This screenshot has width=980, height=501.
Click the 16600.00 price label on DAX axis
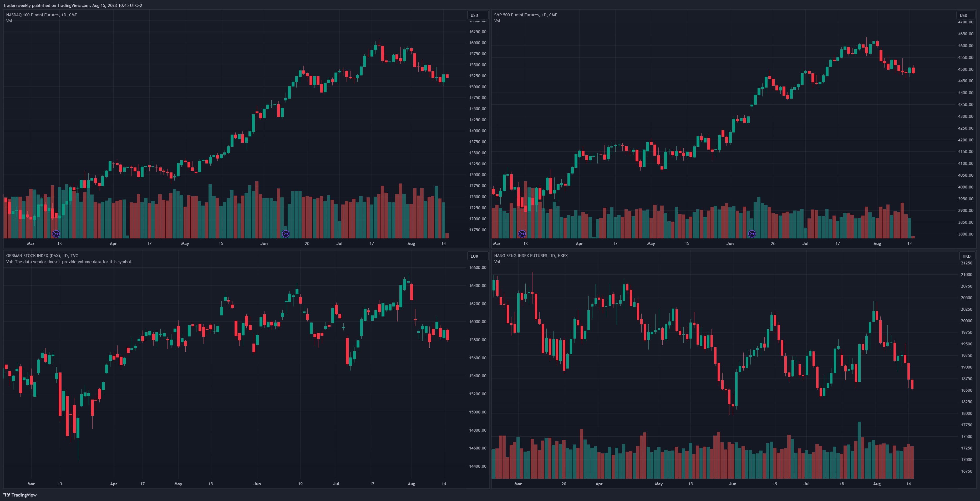pyautogui.click(x=478, y=267)
